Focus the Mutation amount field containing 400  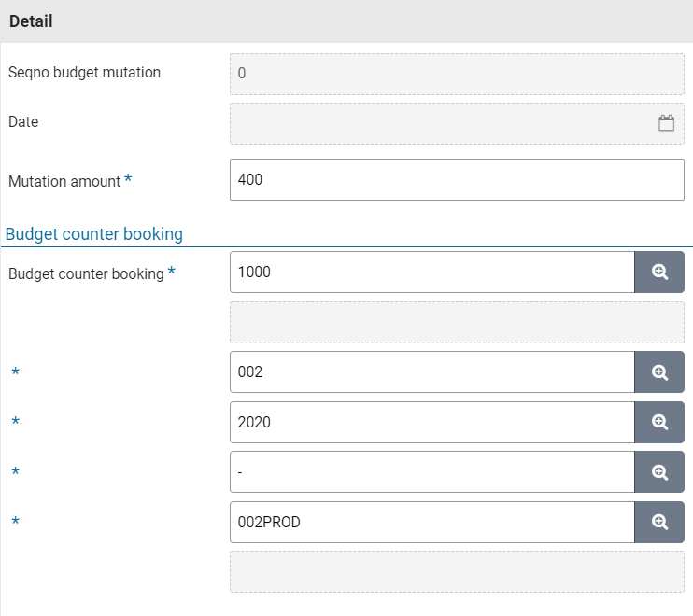457,180
